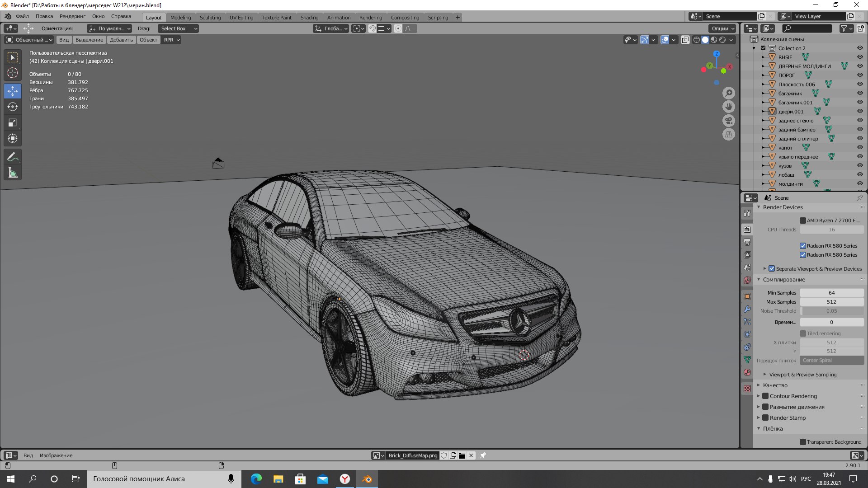Switch to wireframe viewport shading
This screenshot has height=488, width=868.
(x=697, y=40)
